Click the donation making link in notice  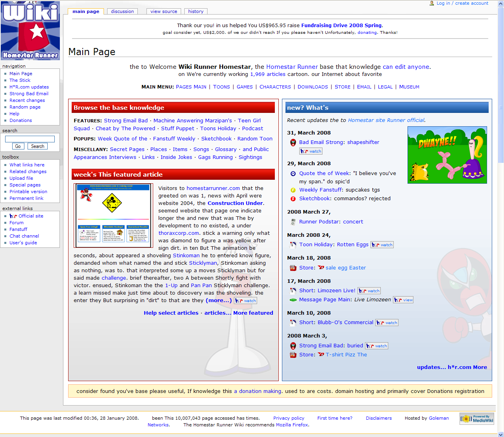coord(258,391)
